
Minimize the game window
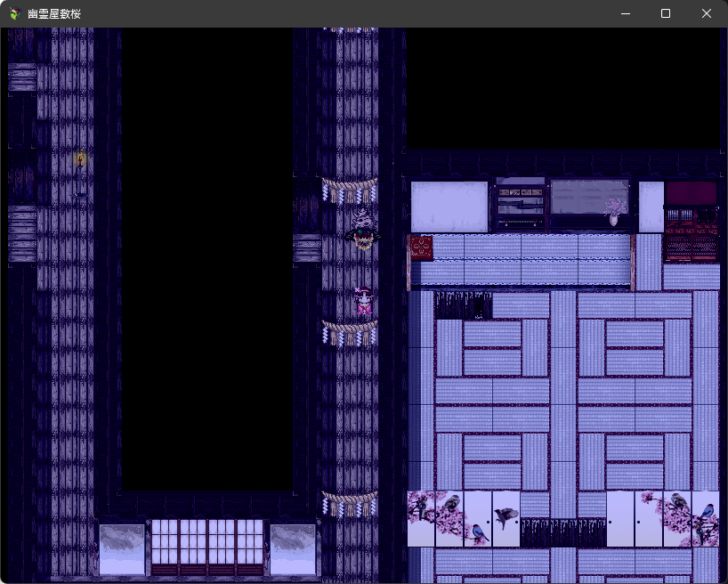(626, 13)
